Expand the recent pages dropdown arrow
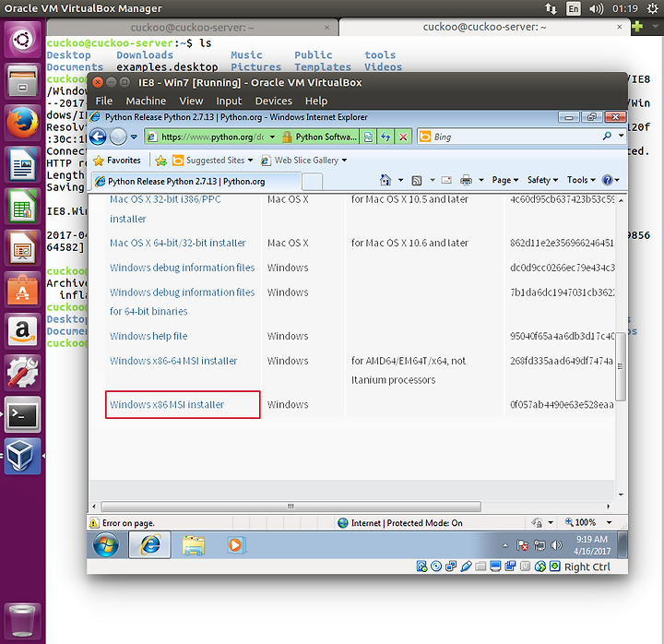 click(134, 137)
